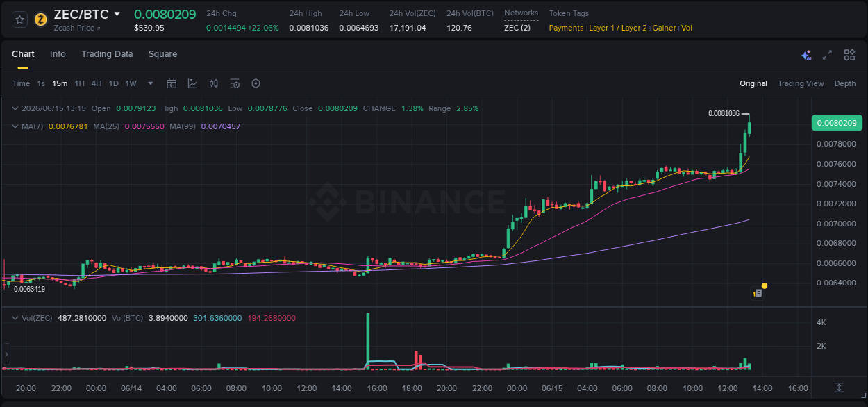Open the AI sparkle assistant icon
The width and height of the screenshot is (868, 407).
pyautogui.click(x=806, y=55)
